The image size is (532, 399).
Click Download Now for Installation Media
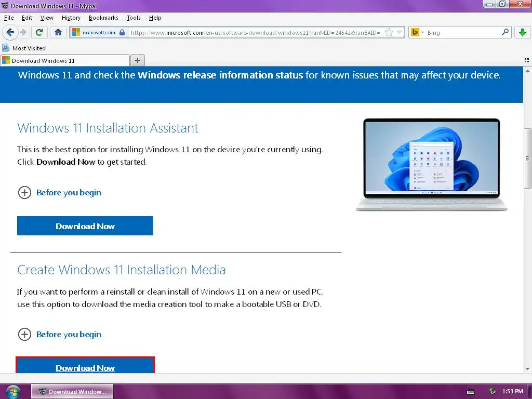click(x=85, y=365)
